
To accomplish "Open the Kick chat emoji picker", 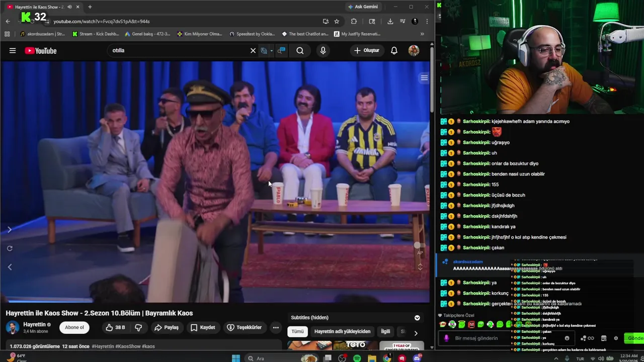I will point(567,338).
